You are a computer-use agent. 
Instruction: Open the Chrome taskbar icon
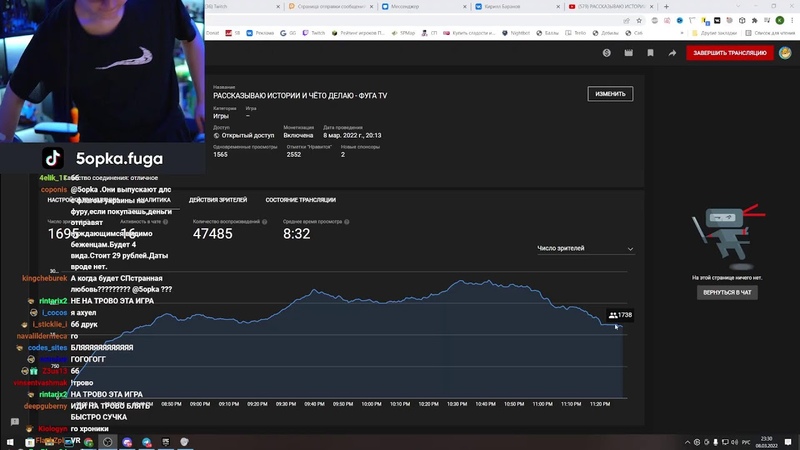[x=89, y=442]
